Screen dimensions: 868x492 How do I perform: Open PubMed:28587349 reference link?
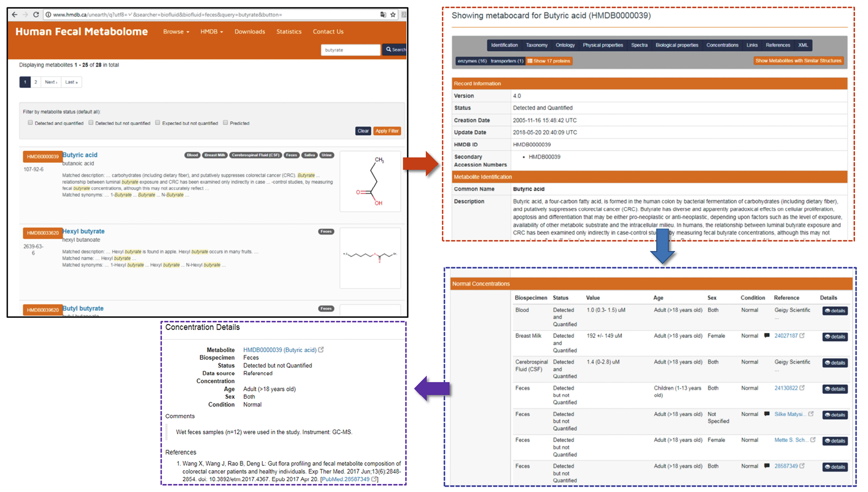(345, 479)
